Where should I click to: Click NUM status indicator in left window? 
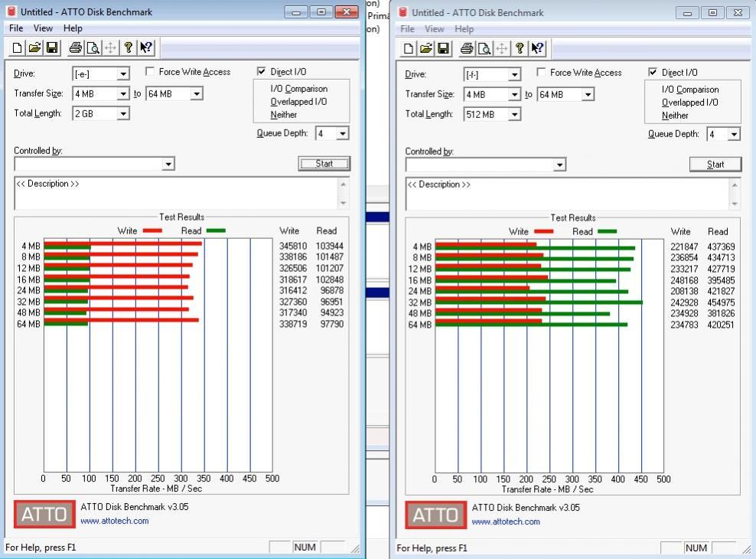pyautogui.click(x=305, y=548)
